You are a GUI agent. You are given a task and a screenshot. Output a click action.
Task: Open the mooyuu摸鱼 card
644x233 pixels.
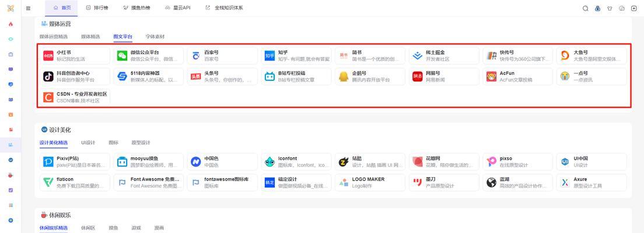coord(149,161)
